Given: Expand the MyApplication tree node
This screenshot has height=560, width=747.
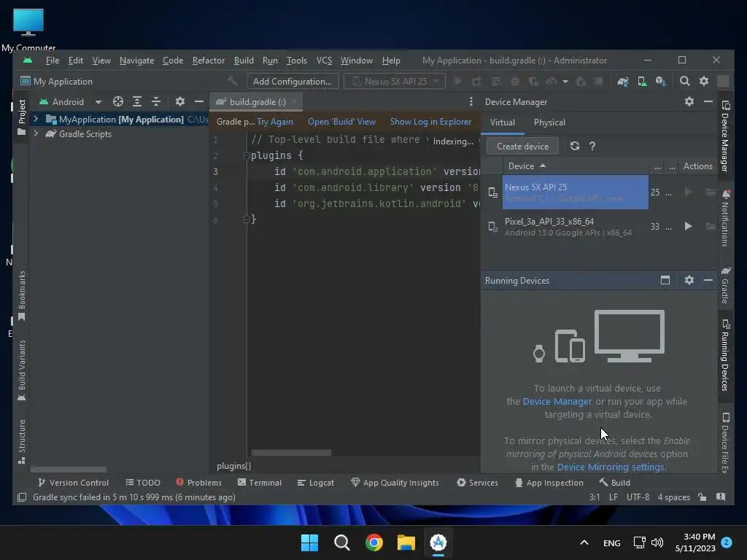Looking at the screenshot, I should [x=36, y=119].
